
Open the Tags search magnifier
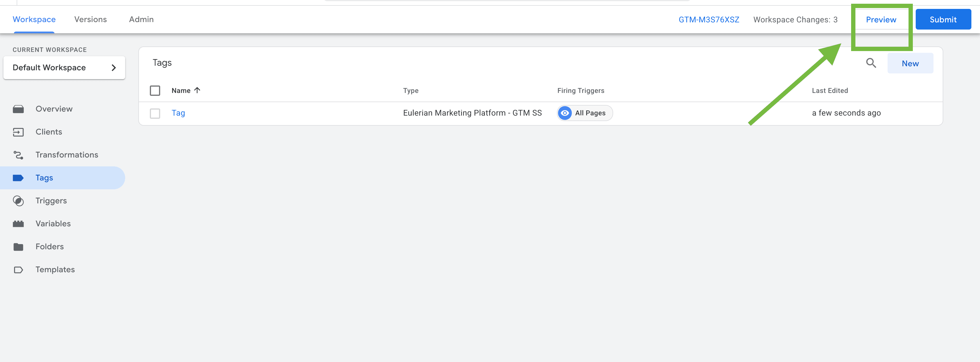871,63
